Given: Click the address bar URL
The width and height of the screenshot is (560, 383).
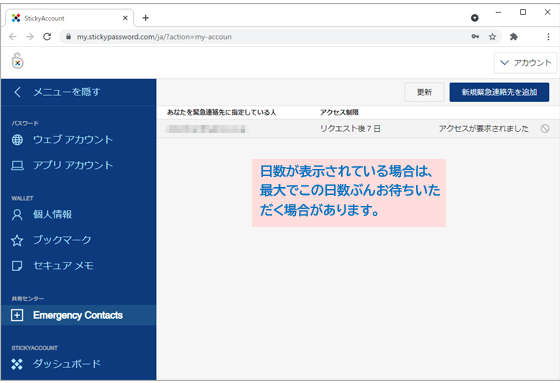Looking at the screenshot, I should click(154, 37).
